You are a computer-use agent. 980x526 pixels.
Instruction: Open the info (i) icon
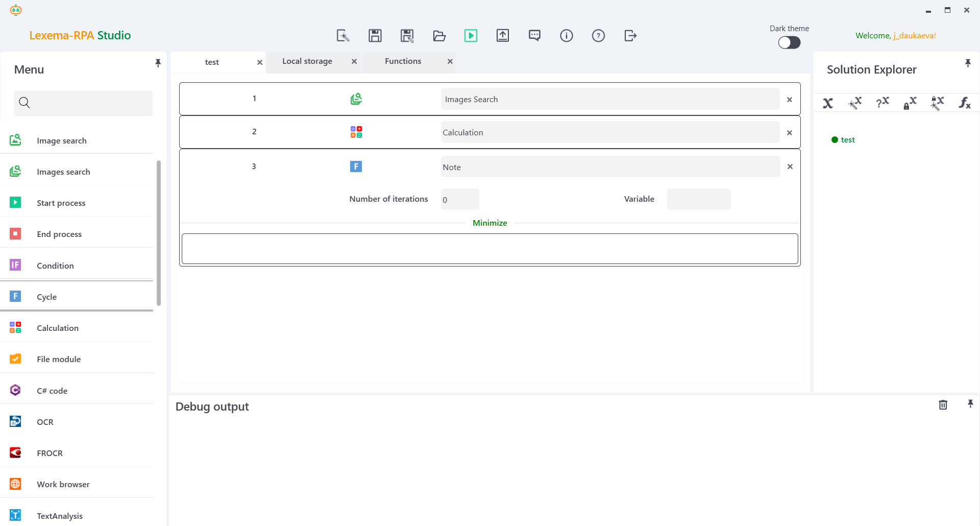click(567, 36)
